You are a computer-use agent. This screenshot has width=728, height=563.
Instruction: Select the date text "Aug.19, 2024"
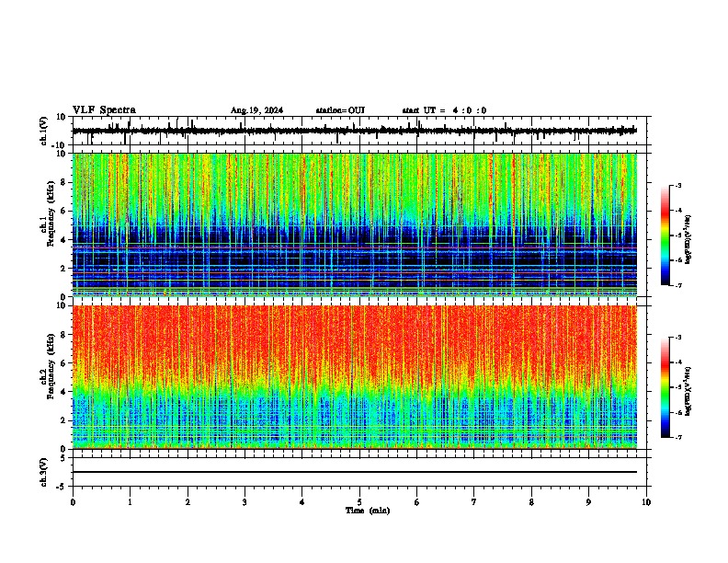pos(256,110)
